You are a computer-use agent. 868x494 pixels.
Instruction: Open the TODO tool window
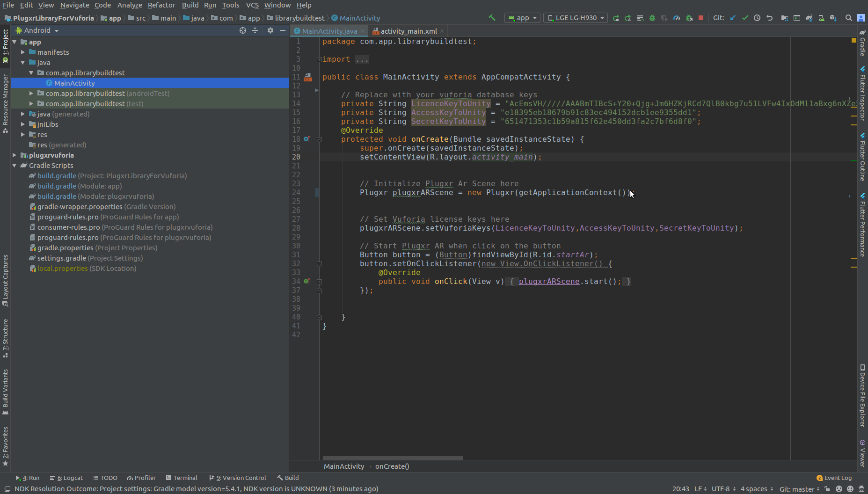point(105,478)
